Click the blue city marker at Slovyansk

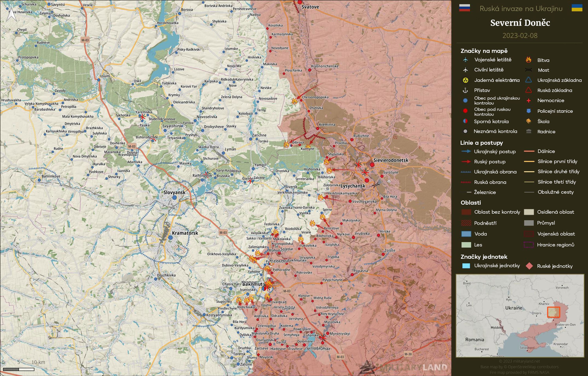pos(174,198)
